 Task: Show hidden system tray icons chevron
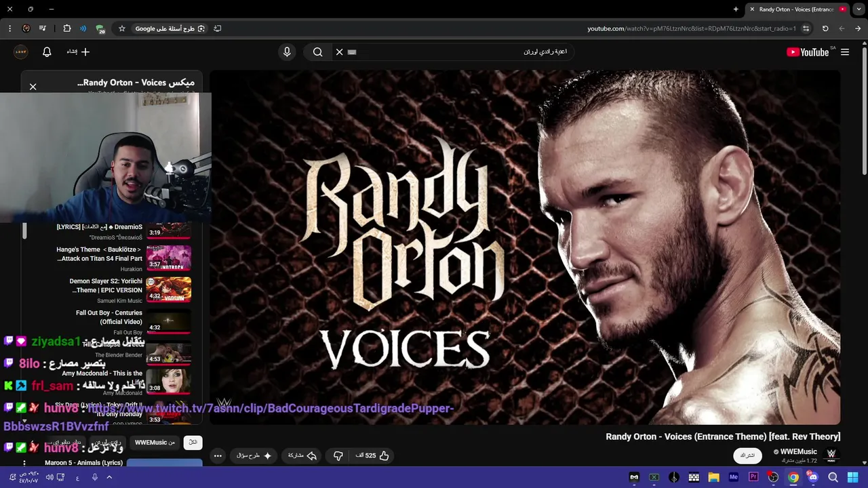[109, 477]
